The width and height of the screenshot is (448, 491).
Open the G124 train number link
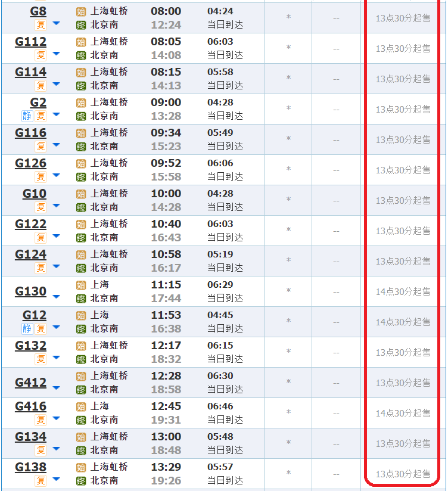(x=31, y=254)
